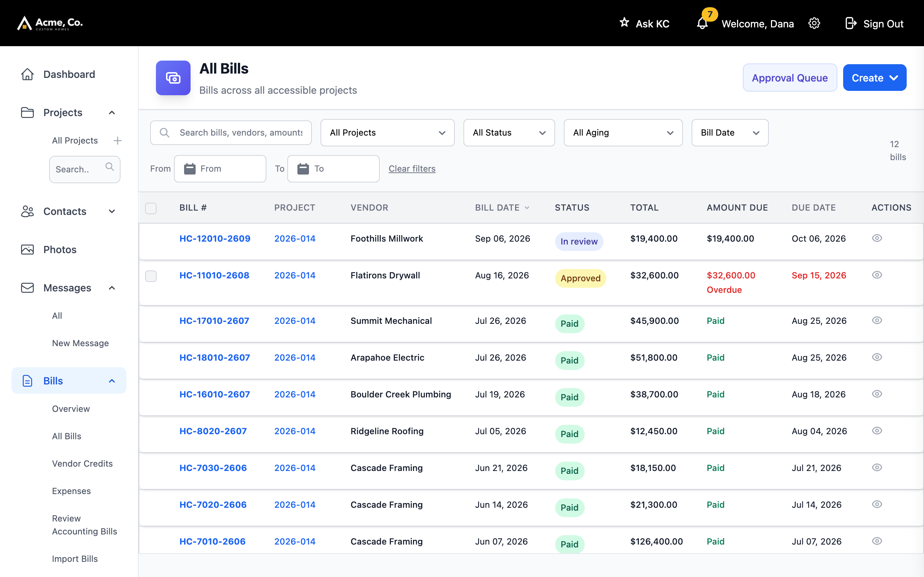Viewport: 924px width, 577px height.
Task: Click the Dashboard home icon
Action: click(27, 74)
